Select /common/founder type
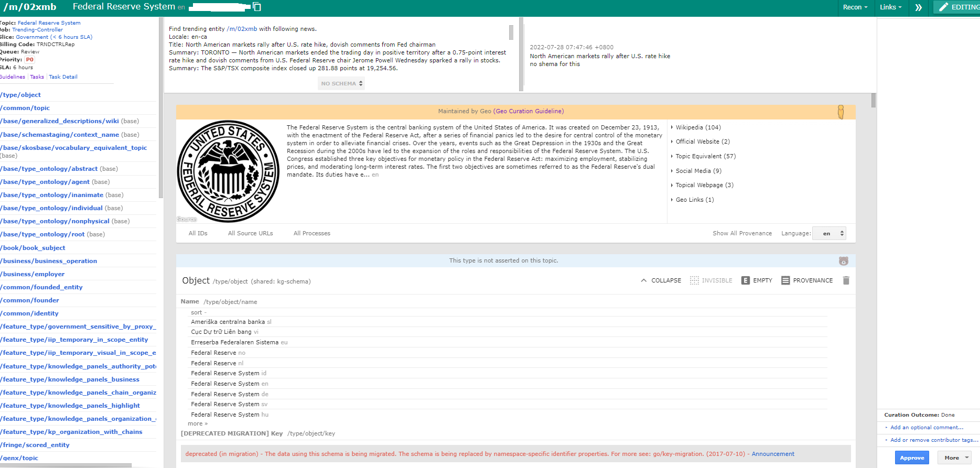980x468 pixels. coord(29,300)
